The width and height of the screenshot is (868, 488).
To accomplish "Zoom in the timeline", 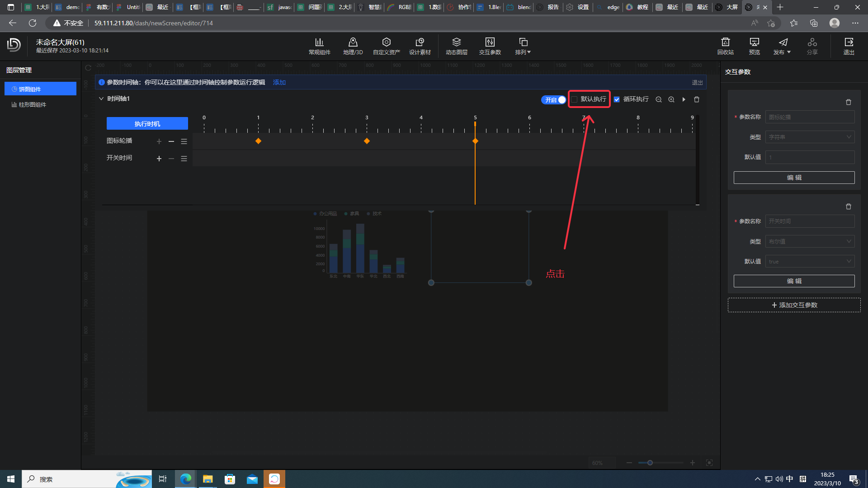I will click(x=671, y=99).
